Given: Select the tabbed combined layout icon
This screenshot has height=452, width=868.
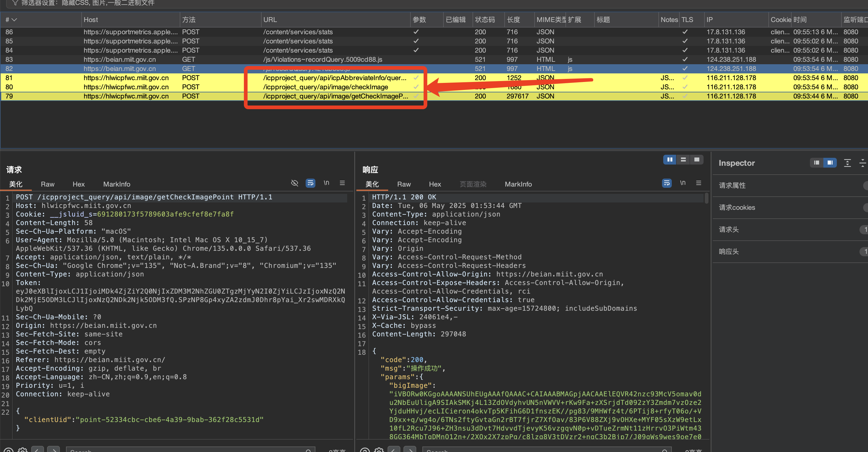Looking at the screenshot, I should [697, 159].
